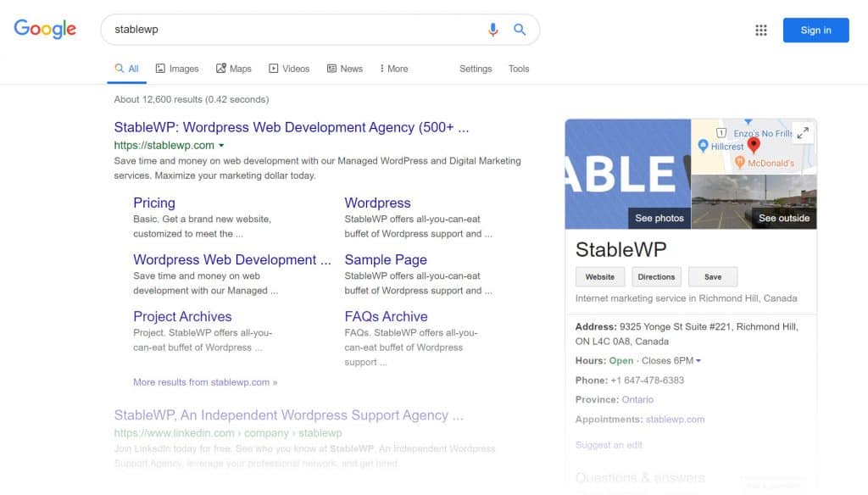The image size is (868, 495).
Task: Click See photos on StableWP image
Action: tap(659, 218)
